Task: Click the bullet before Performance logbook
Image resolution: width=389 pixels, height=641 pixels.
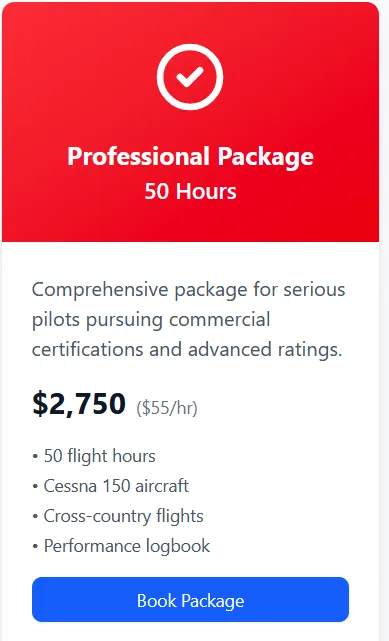Action: point(35,546)
